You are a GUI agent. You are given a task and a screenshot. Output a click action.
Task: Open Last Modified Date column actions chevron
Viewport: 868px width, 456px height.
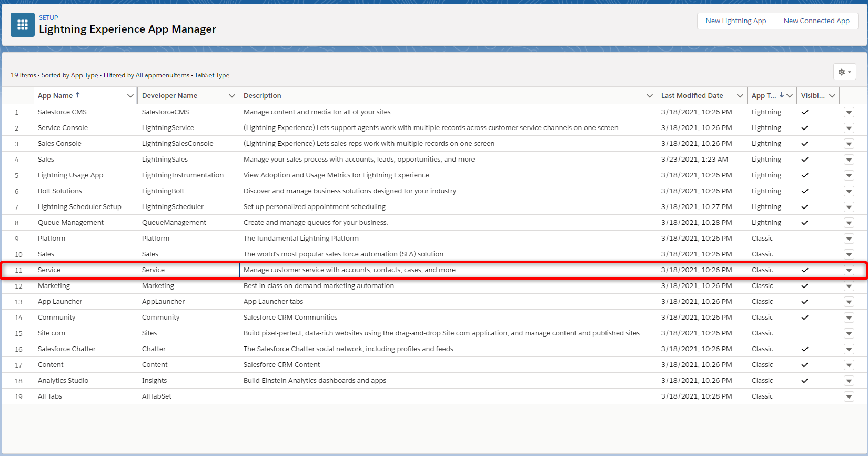(740, 96)
